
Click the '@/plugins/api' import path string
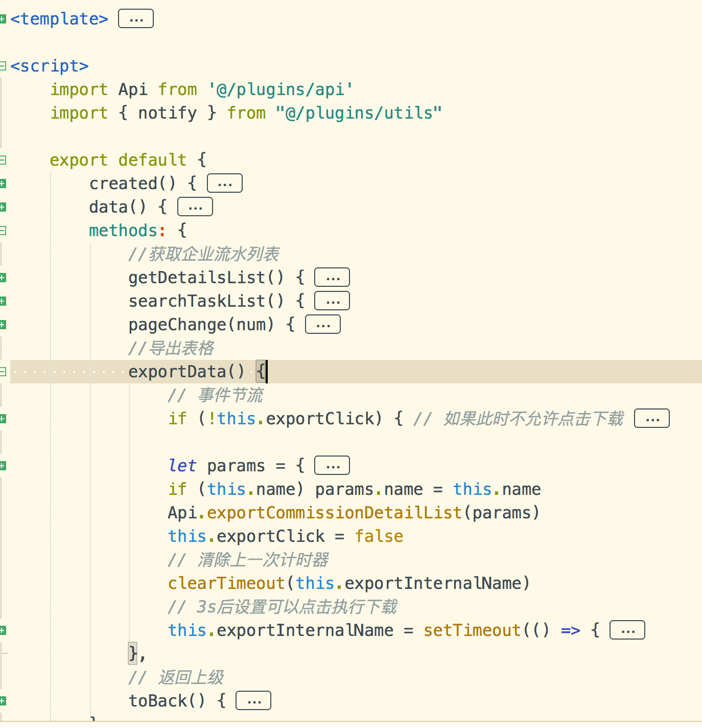280,89
